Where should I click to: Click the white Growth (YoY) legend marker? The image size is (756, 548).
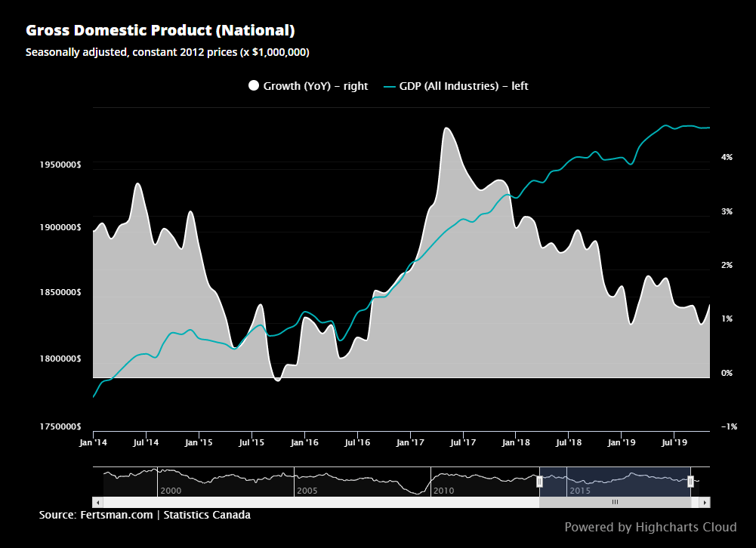pyautogui.click(x=254, y=85)
